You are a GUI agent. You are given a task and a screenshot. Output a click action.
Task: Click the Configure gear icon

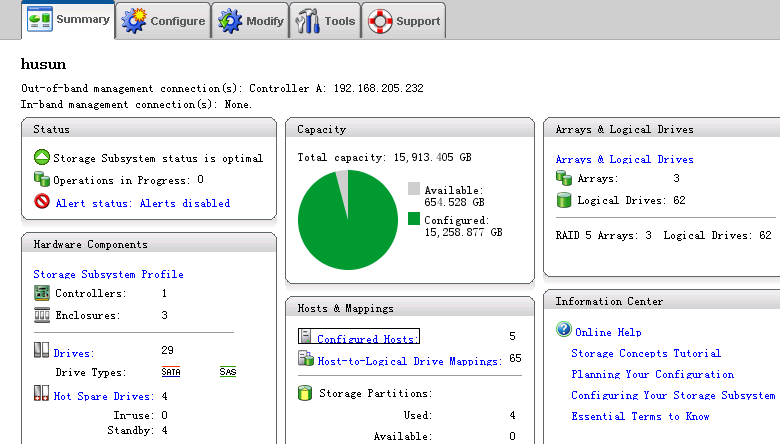(134, 21)
